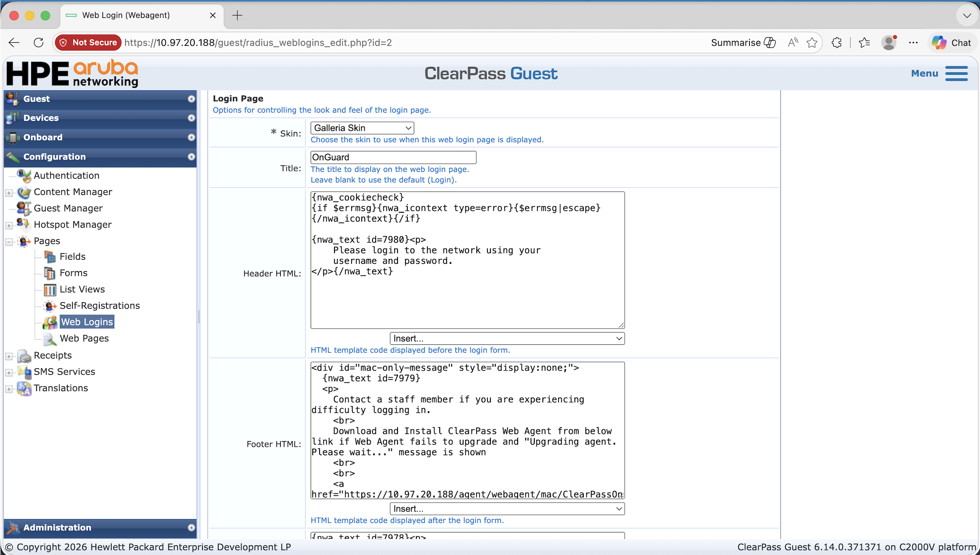Image resolution: width=980 pixels, height=555 pixels.
Task: Open the Favorites list icon
Action: pyautogui.click(x=865, y=43)
